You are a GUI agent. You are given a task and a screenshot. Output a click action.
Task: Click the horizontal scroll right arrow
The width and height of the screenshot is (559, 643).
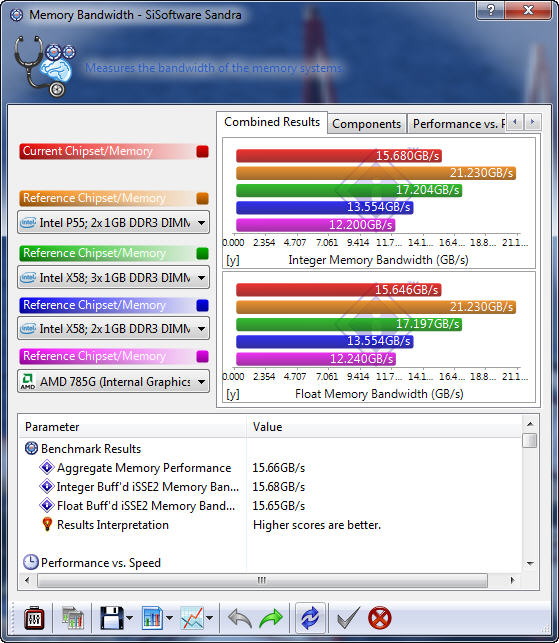pyautogui.click(x=512, y=580)
